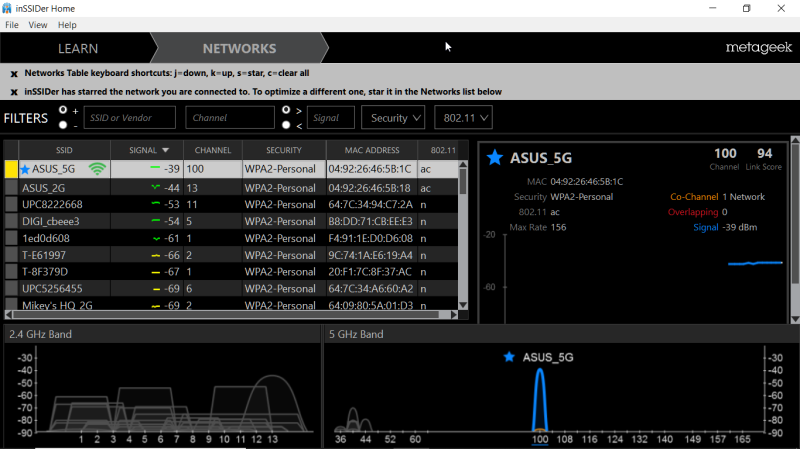
Task: Click the table horizontal scroll right arrow
Action: (x=454, y=315)
